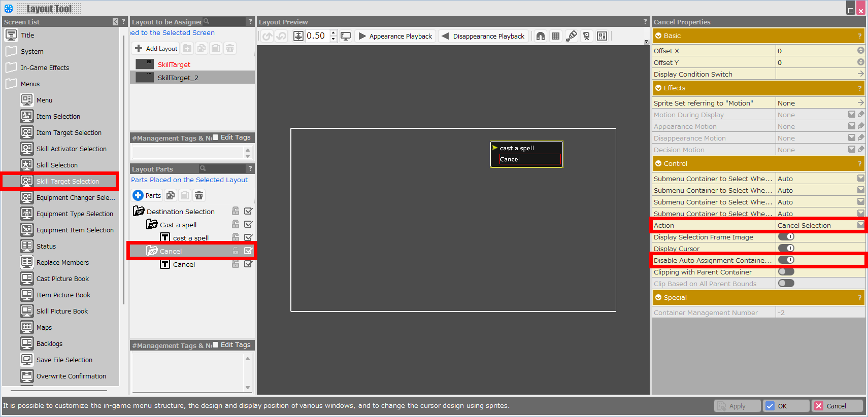Screen dimensions: 868x417
Task: Click the monitor preview icon beside zoom field
Action: tap(346, 36)
